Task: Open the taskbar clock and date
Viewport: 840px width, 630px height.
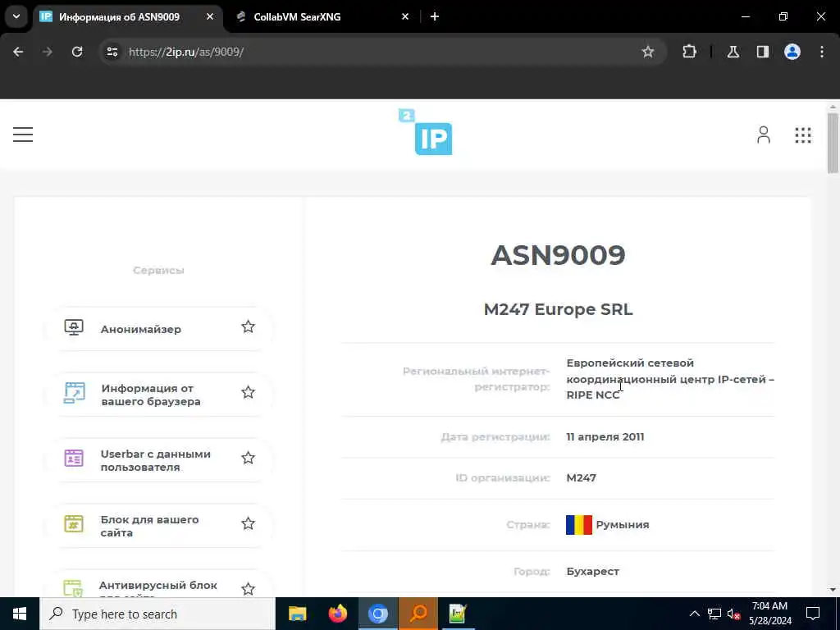Action: coord(769,614)
